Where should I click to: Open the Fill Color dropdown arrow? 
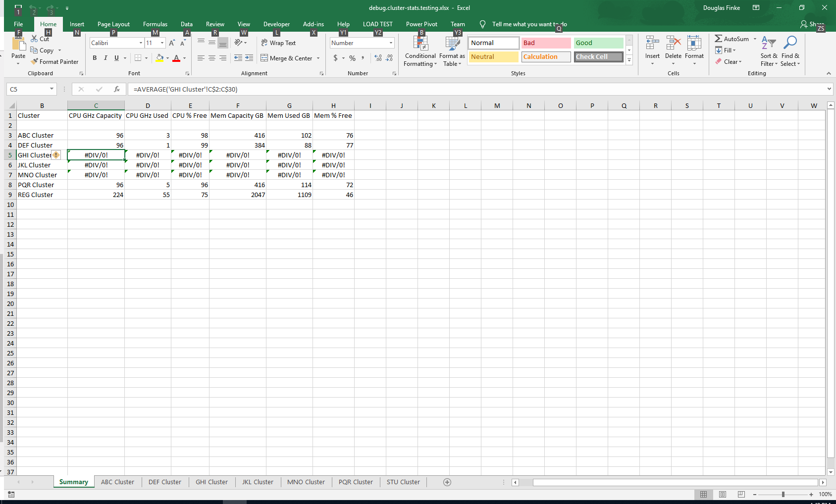(167, 58)
